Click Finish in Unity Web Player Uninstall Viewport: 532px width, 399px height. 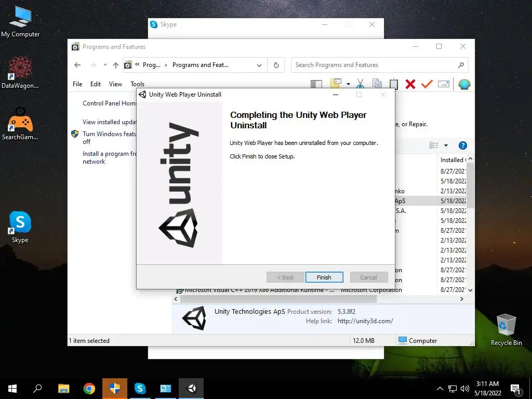point(324,277)
